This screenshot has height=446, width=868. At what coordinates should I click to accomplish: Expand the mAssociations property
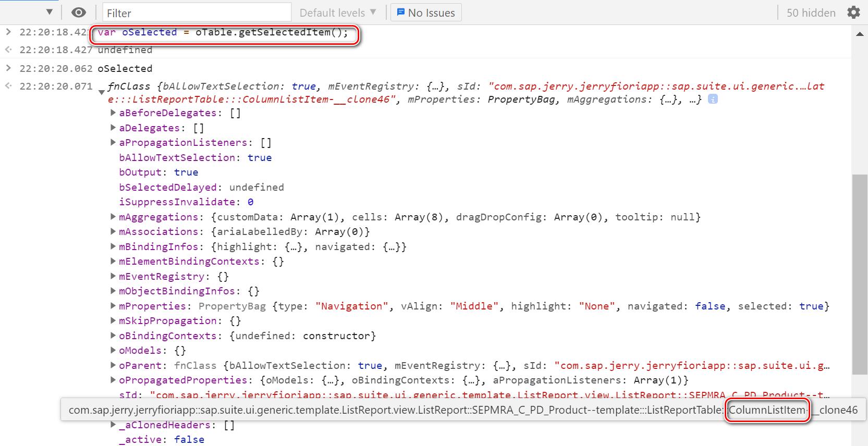click(113, 231)
